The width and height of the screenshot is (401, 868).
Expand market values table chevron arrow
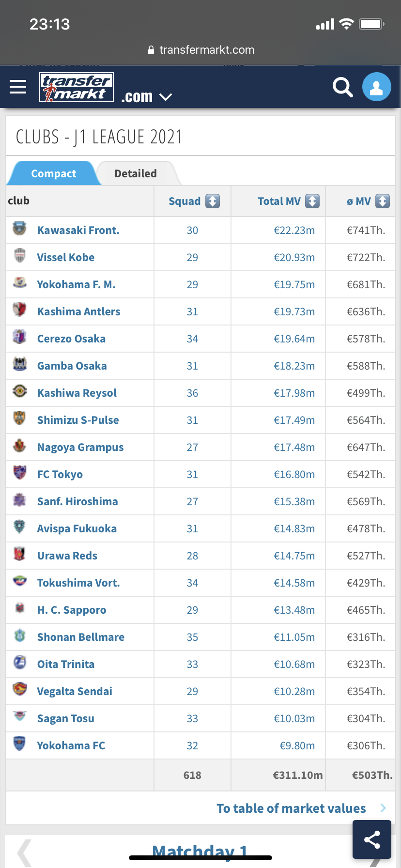[x=383, y=808]
